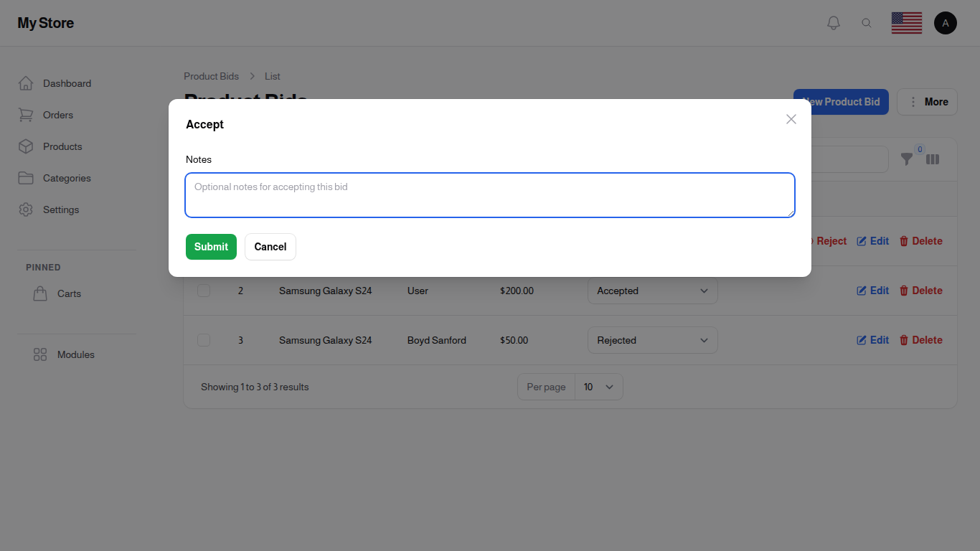
Task: Click the optional notes text area
Action: [x=489, y=194]
